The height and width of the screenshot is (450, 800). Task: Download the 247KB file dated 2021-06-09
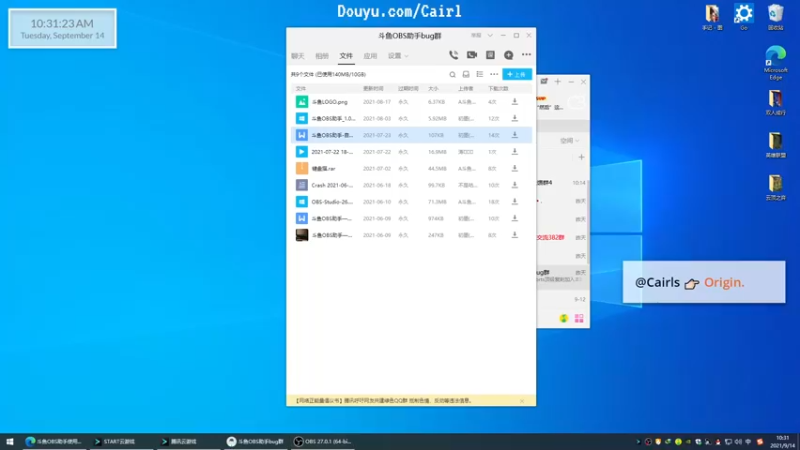(514, 235)
